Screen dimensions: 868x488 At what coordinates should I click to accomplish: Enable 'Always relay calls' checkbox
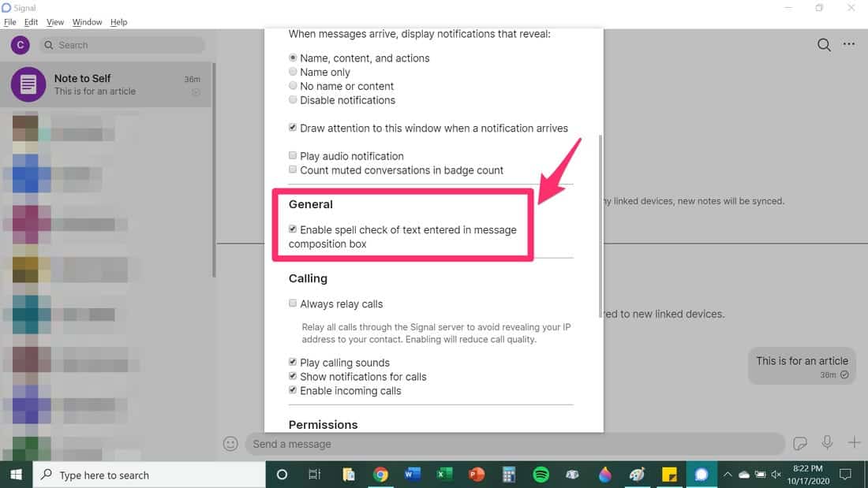coord(293,304)
